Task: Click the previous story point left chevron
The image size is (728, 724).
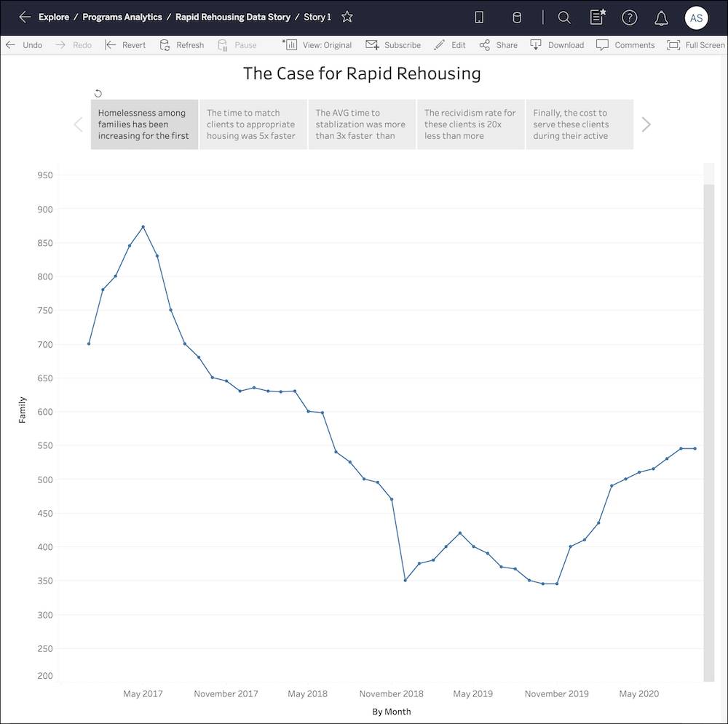Action: click(79, 124)
